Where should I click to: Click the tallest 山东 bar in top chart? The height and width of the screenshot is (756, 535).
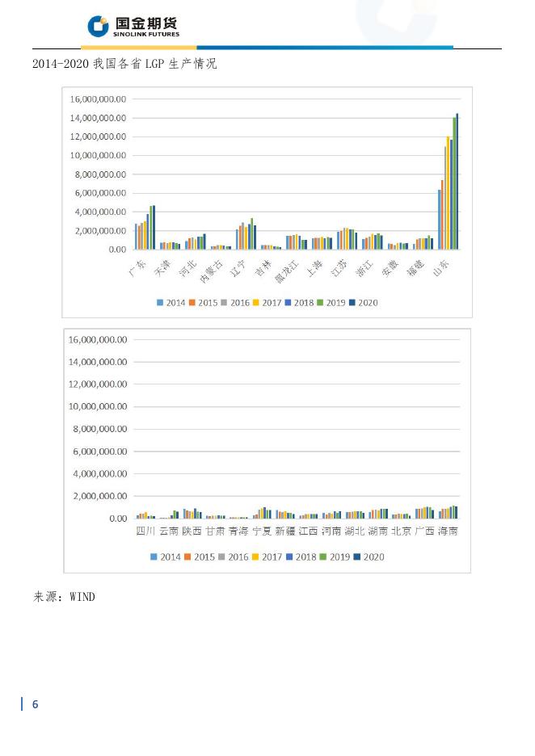pyautogui.click(x=457, y=181)
